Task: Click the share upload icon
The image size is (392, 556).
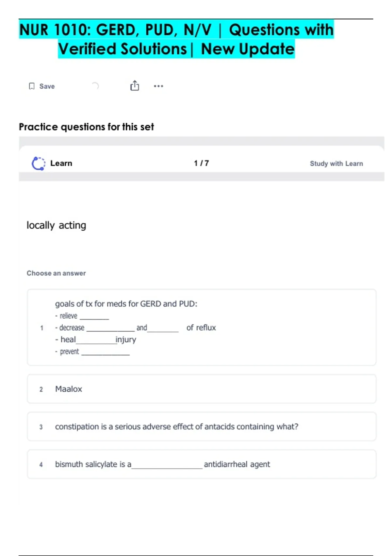Action: pos(135,86)
